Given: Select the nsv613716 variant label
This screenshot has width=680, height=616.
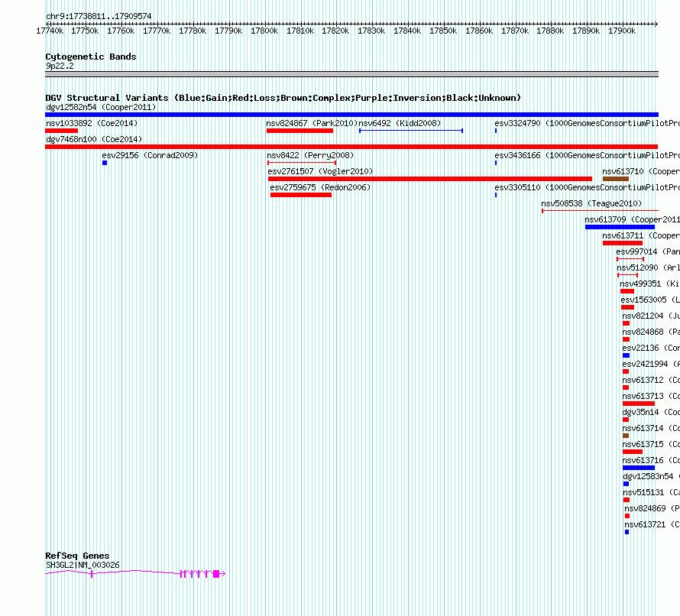Looking at the screenshot, I should pyautogui.click(x=651, y=460).
